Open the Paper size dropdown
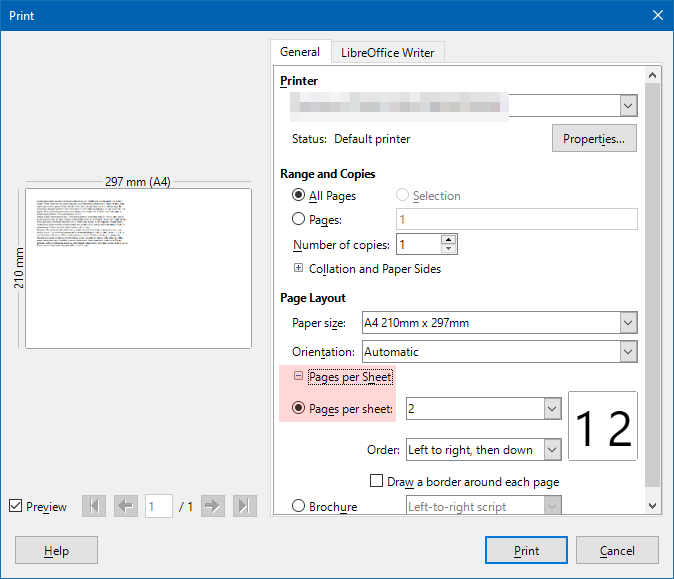Image resolution: width=674 pixels, height=579 pixels. pyautogui.click(x=628, y=323)
